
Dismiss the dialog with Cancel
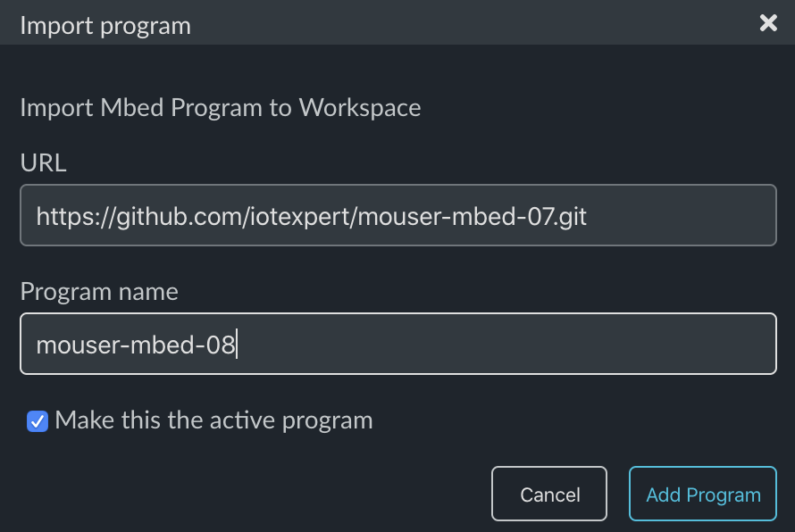click(549, 494)
